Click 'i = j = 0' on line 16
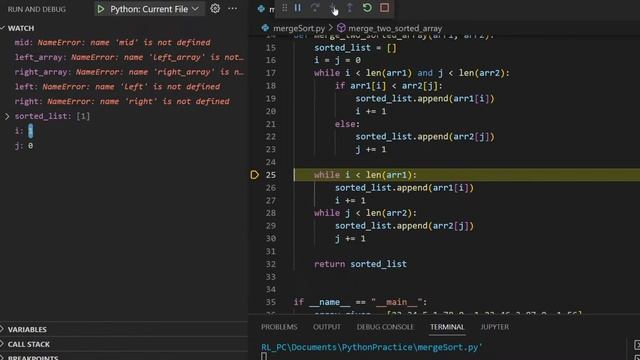640x360 pixels. pos(337,60)
